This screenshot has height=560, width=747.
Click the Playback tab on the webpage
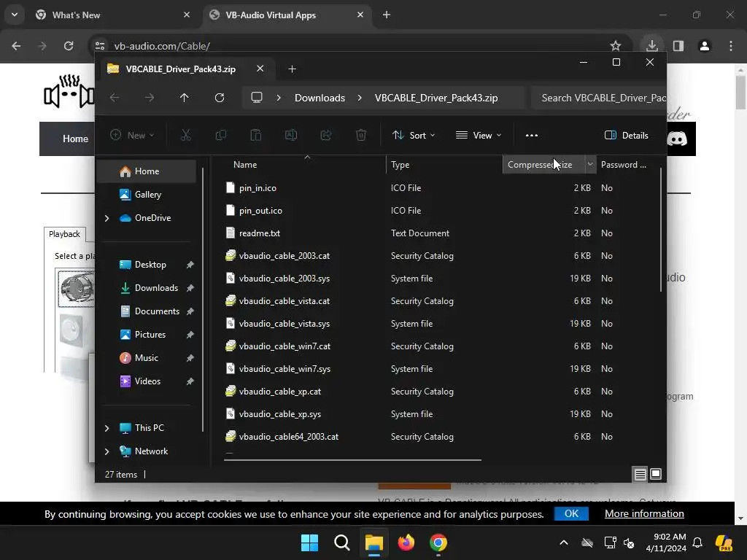64,234
